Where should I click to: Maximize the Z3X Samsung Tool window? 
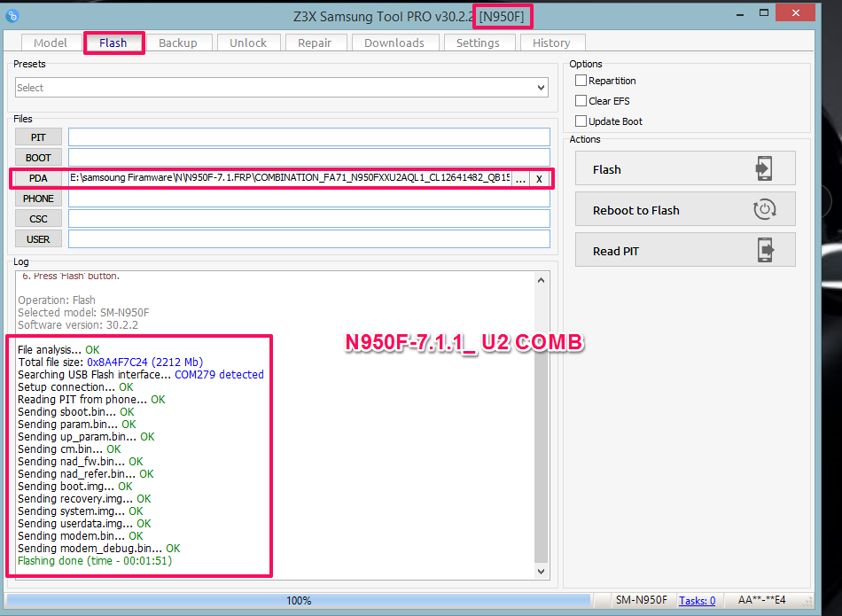pyautogui.click(x=764, y=13)
